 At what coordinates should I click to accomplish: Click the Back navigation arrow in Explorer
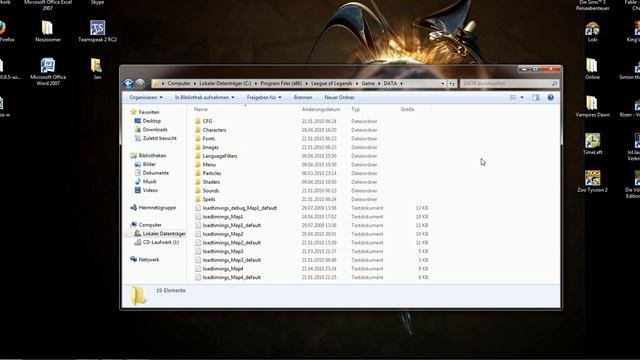[x=128, y=83]
